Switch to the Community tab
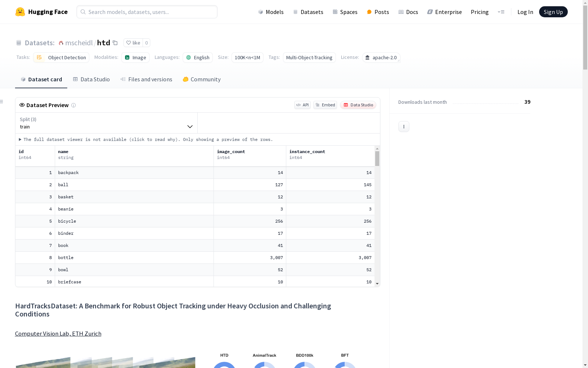The image size is (588, 368). click(202, 79)
